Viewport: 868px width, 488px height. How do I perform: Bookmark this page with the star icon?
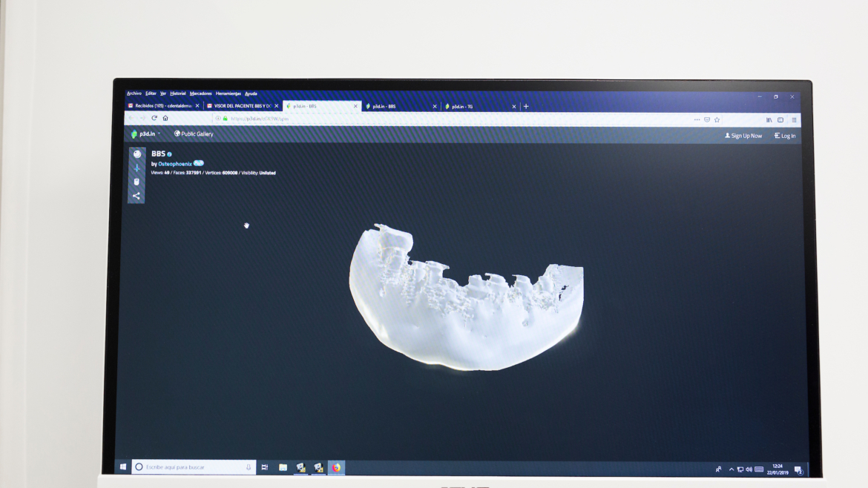click(717, 119)
